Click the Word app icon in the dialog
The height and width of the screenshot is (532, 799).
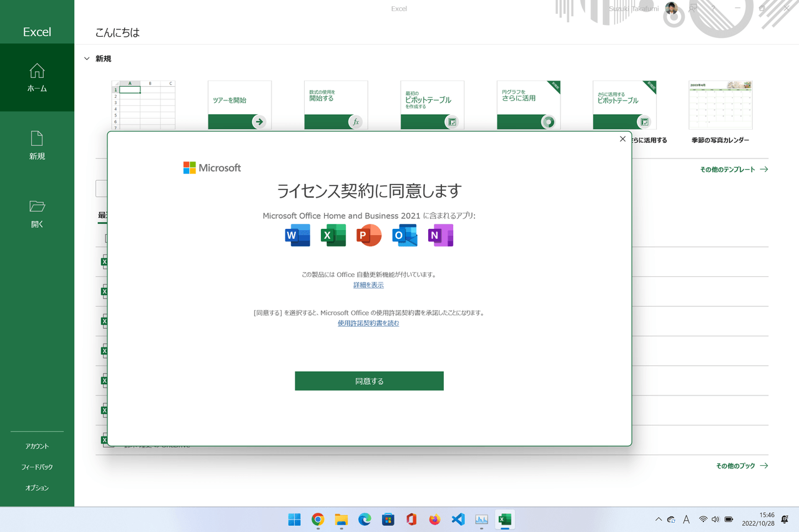pyautogui.click(x=297, y=235)
